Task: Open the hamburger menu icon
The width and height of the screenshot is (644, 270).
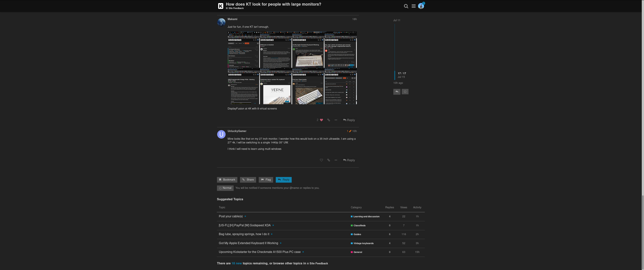Action: pyautogui.click(x=414, y=6)
